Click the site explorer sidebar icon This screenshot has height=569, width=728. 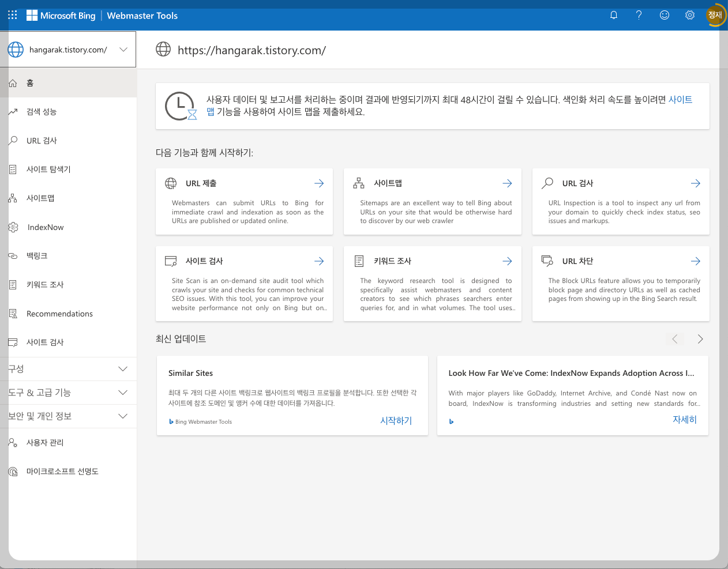point(13,169)
